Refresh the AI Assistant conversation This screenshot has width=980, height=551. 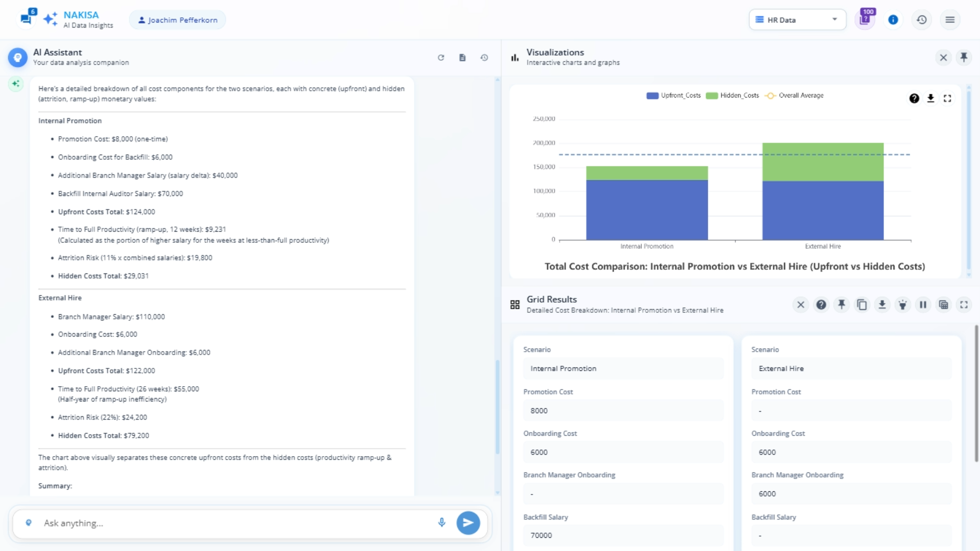441,58
